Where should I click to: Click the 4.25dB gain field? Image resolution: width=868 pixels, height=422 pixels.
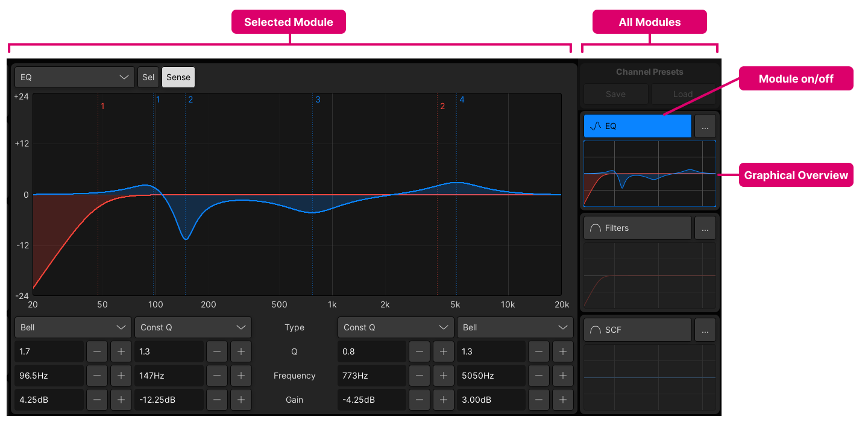pyautogui.click(x=49, y=400)
